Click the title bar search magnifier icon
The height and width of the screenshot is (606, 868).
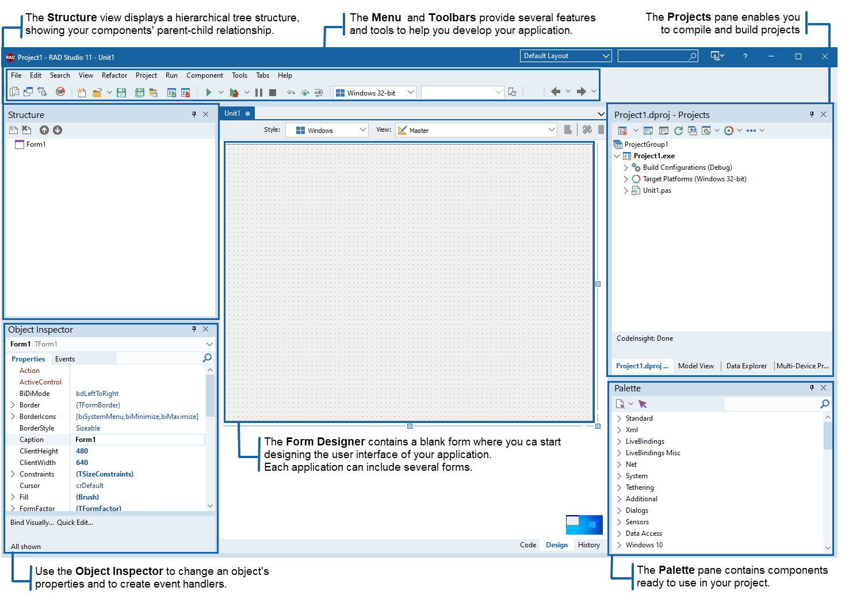[x=693, y=56]
